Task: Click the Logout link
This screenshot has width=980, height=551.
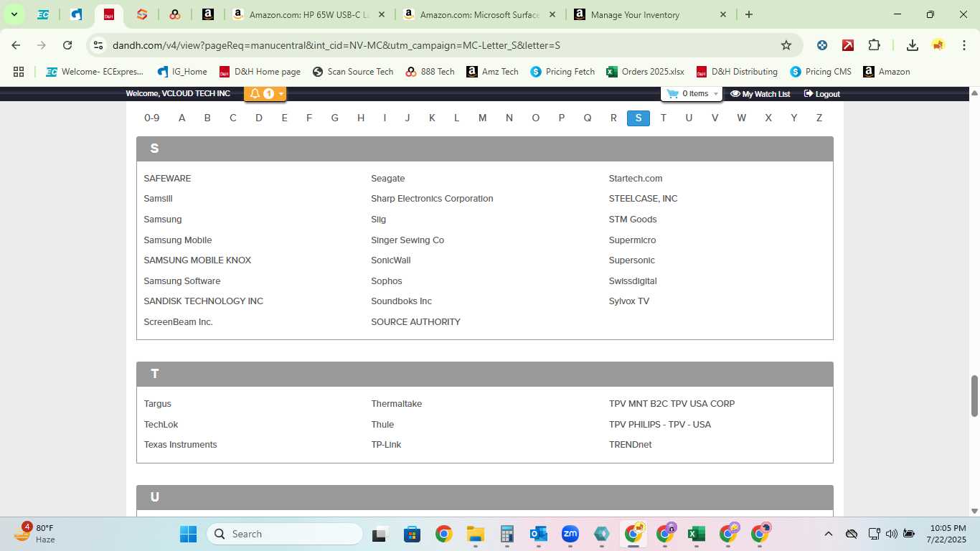Action: (821, 94)
